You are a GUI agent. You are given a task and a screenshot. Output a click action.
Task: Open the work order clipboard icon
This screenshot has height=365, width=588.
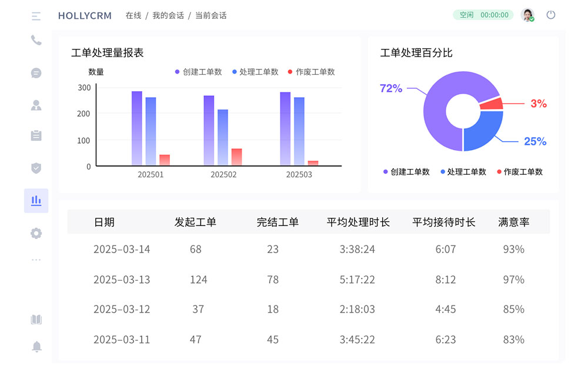click(x=36, y=135)
